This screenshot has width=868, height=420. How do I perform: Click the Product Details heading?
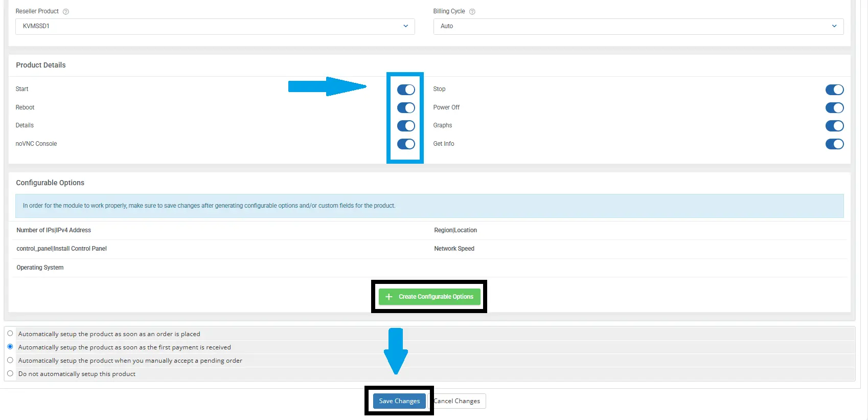(x=41, y=65)
